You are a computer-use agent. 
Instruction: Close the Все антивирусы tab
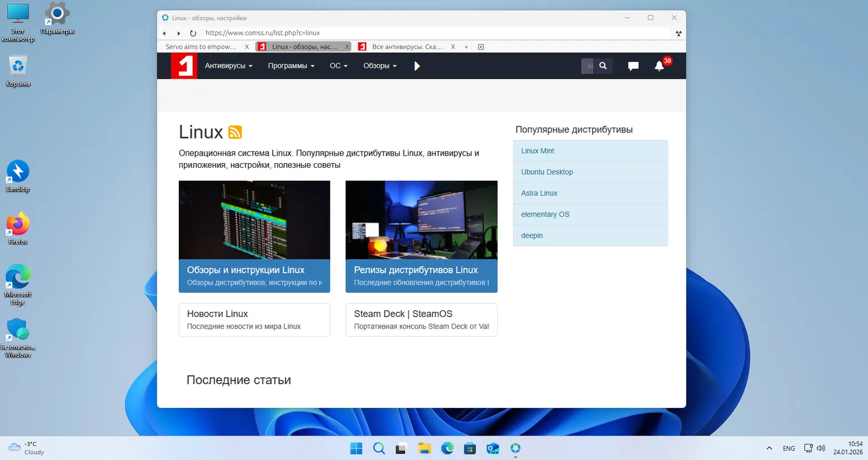pos(453,47)
